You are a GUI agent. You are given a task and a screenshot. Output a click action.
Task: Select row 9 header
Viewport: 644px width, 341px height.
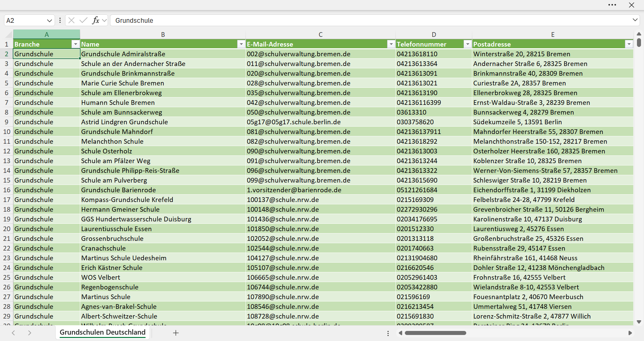(6, 122)
